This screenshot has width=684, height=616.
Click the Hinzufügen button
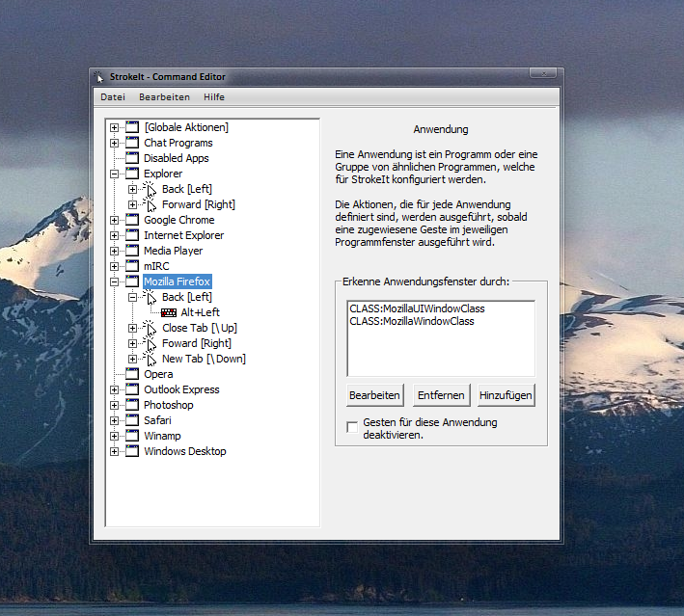tap(506, 395)
